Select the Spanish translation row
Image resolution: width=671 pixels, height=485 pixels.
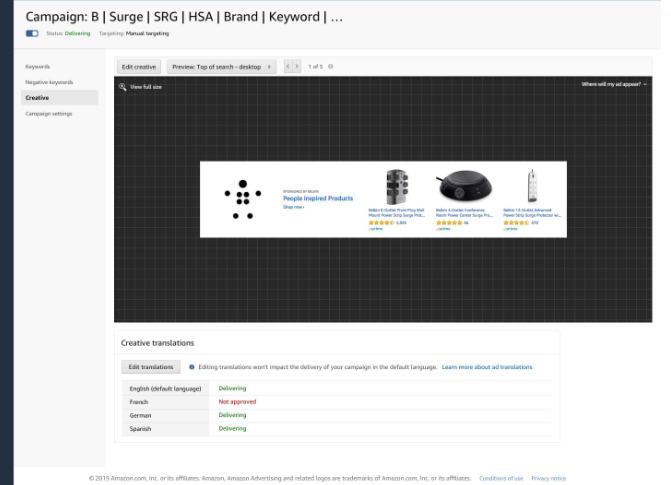pyautogui.click(x=337, y=428)
